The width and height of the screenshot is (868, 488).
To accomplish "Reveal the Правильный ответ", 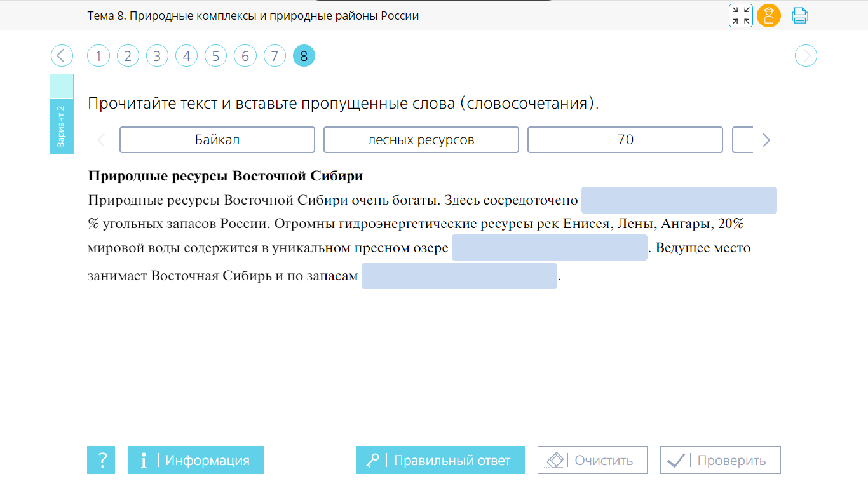I will [x=440, y=460].
